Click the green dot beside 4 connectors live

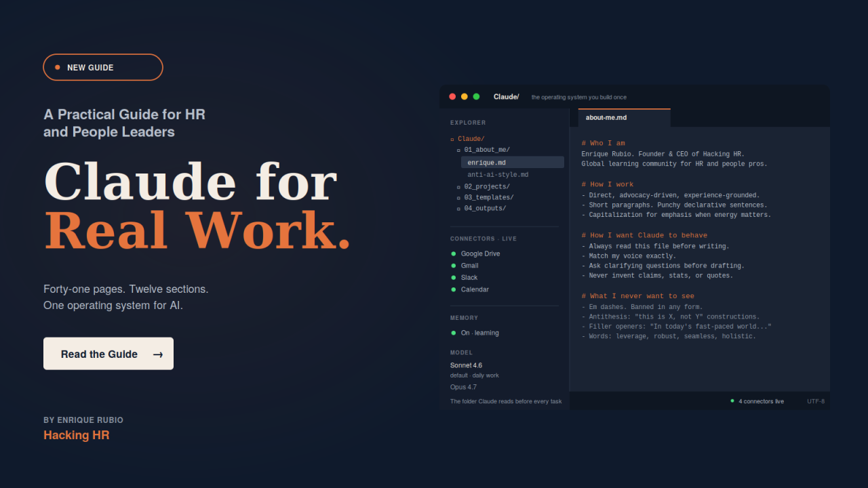point(732,401)
